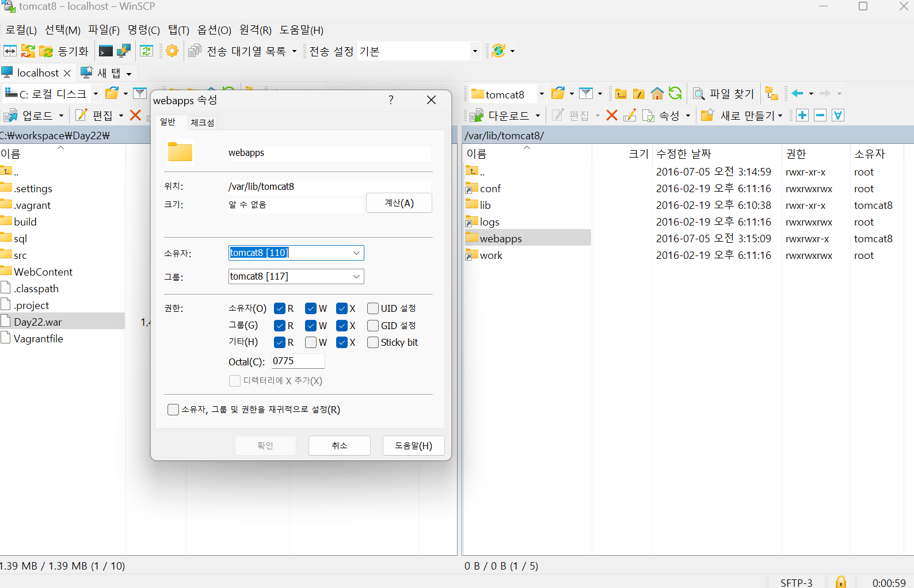Expand the C: 로컬 디스크 drive dropdown
The image size is (914, 588).
pyautogui.click(x=96, y=93)
